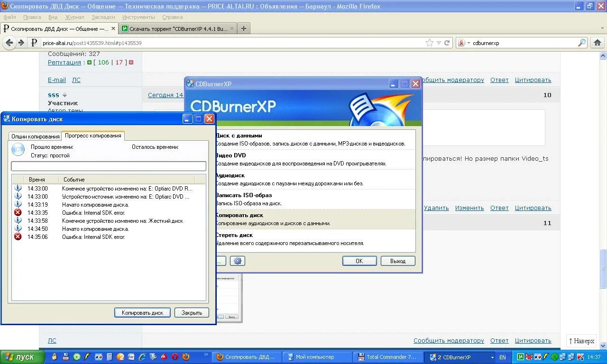The image size is (607, 364).
Task: Select 'Стереть диск' option
Action: [x=315, y=239]
